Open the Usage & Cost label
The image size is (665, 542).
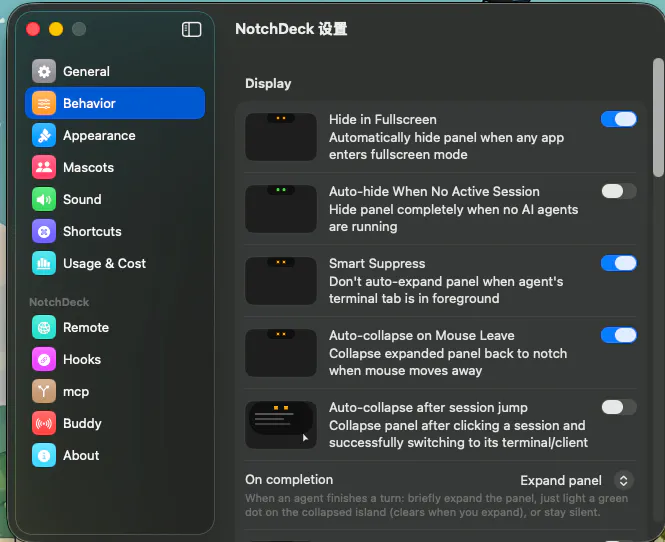pyautogui.click(x=104, y=263)
